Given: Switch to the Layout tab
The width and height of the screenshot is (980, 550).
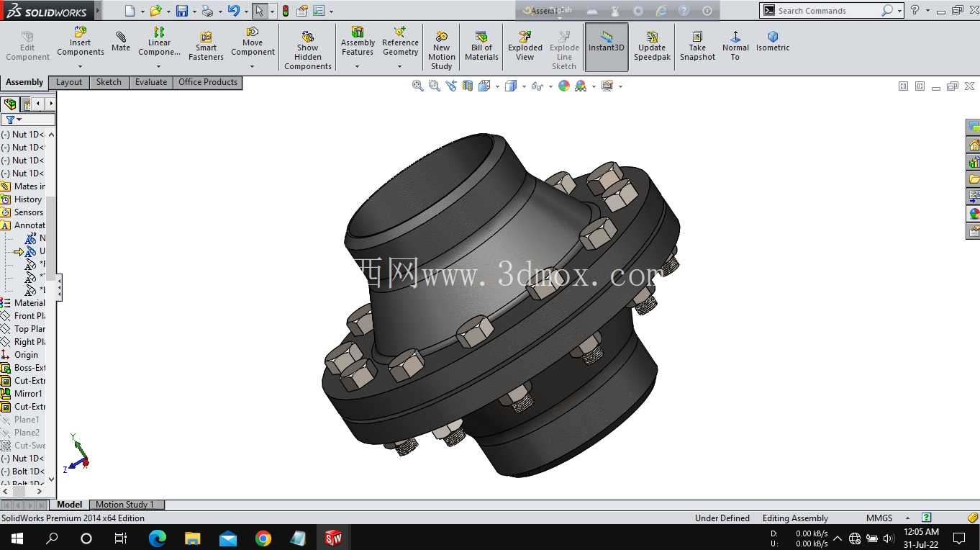Looking at the screenshot, I should coord(69,82).
